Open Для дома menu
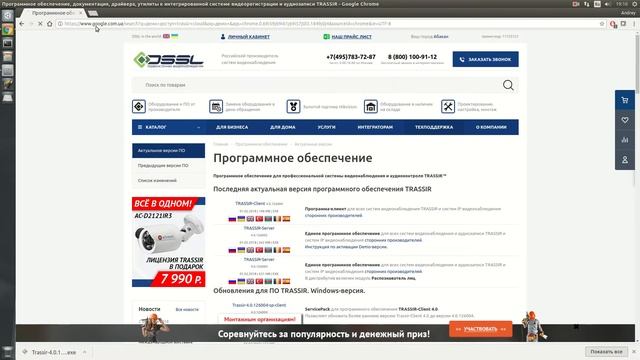The width and height of the screenshot is (640, 360). [x=282, y=127]
